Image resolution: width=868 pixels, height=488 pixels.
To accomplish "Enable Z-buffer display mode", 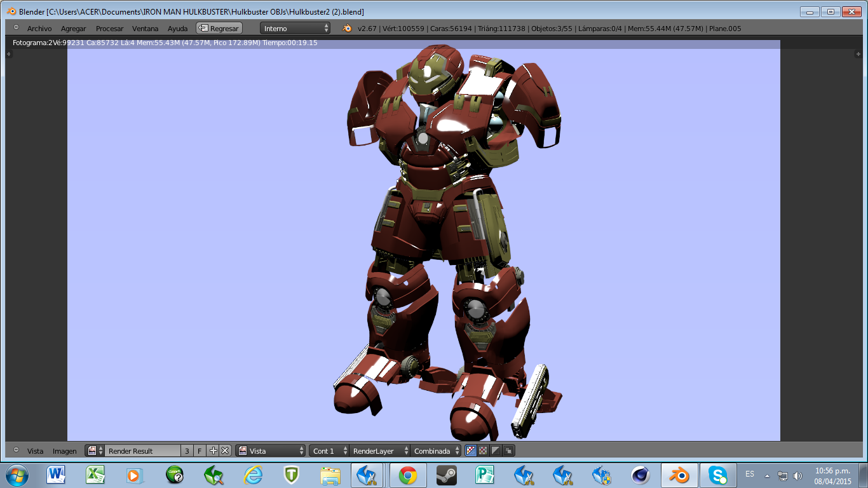I will 508,451.
